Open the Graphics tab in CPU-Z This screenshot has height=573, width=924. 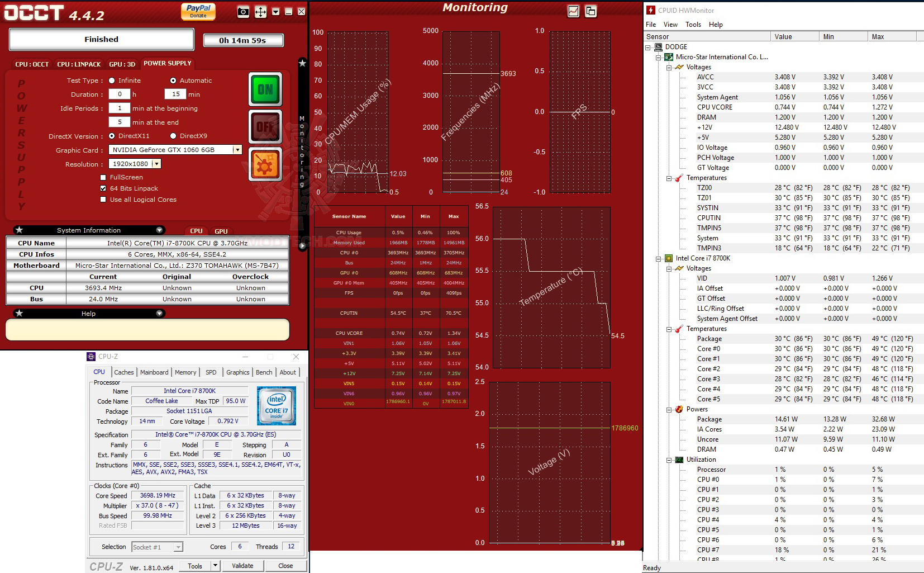tap(238, 372)
